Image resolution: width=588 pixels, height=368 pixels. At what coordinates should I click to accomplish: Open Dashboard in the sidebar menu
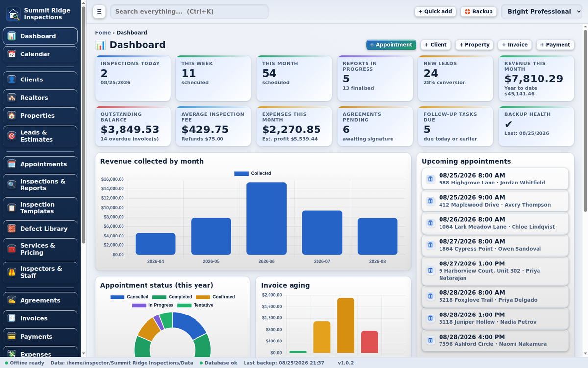pos(40,36)
